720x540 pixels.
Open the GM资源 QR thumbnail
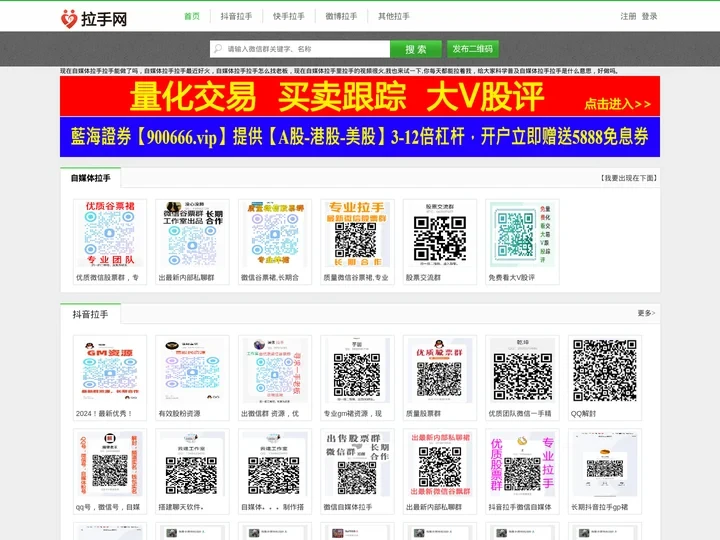pyautogui.click(x=110, y=370)
